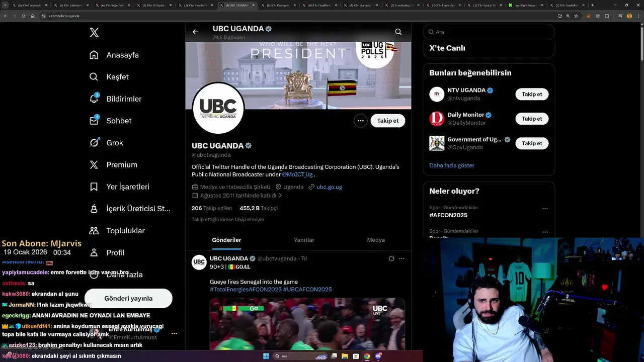Click the Ara search input field
This screenshot has height=362, width=644.
click(489, 32)
